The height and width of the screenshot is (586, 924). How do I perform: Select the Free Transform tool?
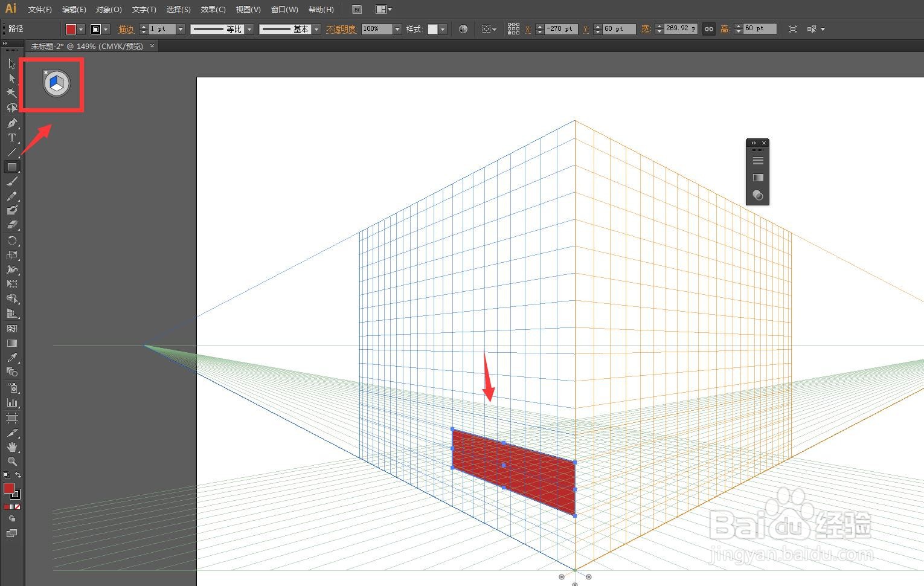[11, 284]
